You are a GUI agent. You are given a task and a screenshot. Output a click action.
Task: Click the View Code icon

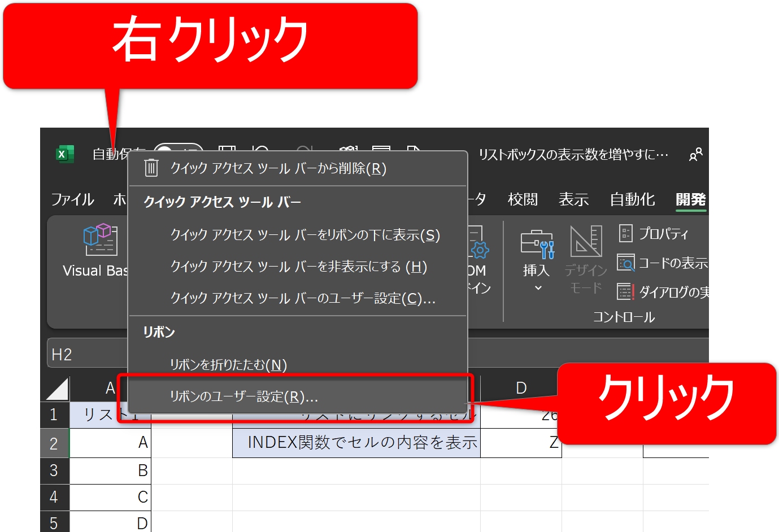[626, 263]
